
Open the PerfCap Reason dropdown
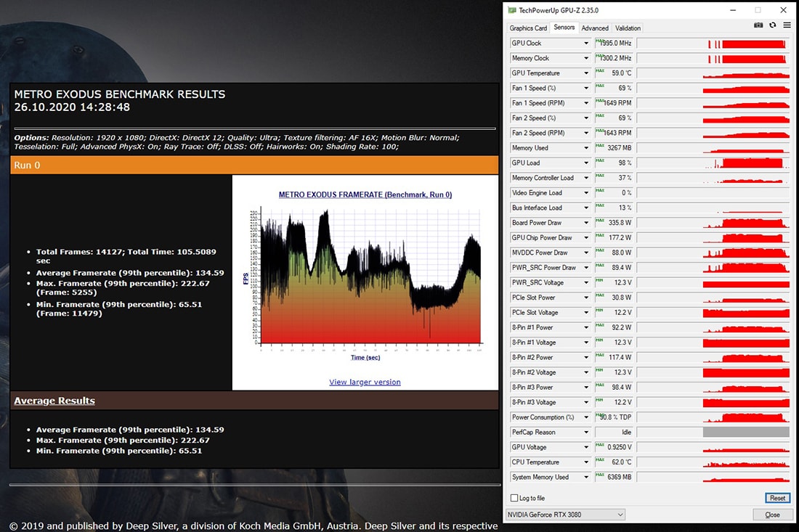(586, 433)
